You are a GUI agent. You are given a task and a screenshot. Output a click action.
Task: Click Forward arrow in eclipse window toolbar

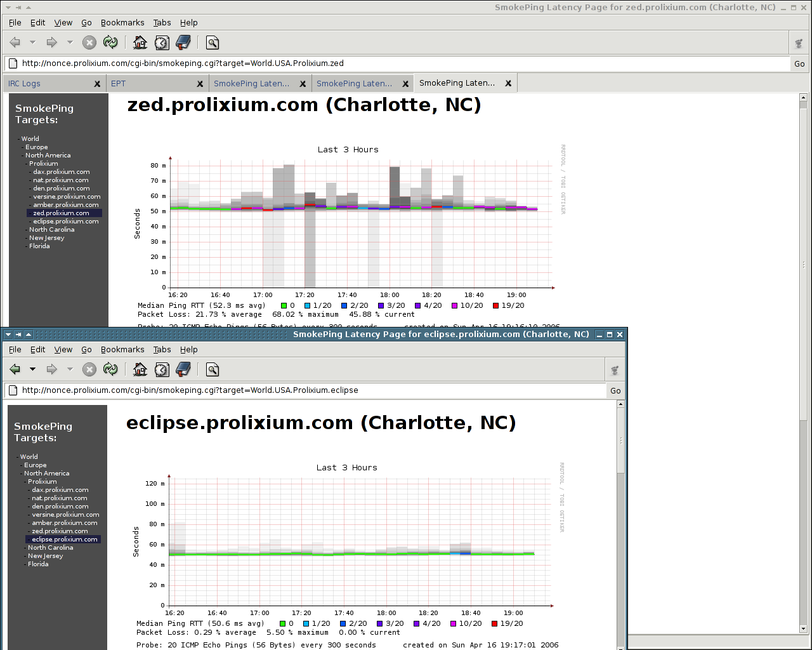[52, 369]
